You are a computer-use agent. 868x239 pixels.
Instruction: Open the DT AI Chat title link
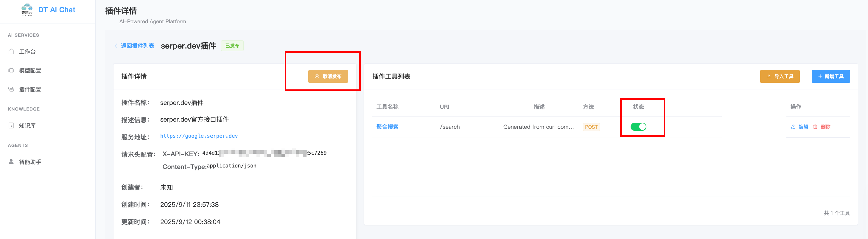coord(57,10)
